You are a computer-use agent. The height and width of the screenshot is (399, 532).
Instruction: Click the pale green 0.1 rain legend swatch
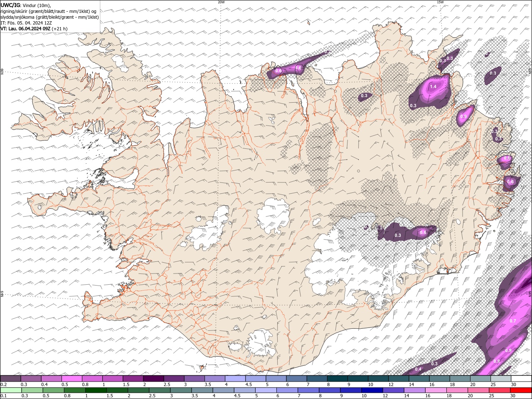coord(11,390)
